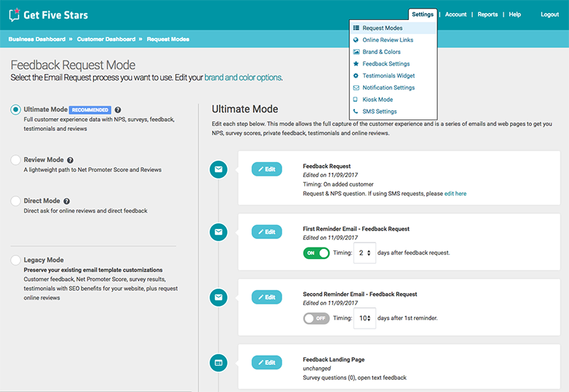This screenshot has width=569, height=392.
Task: Click the help icon next to Review Mode
Action: click(x=70, y=160)
